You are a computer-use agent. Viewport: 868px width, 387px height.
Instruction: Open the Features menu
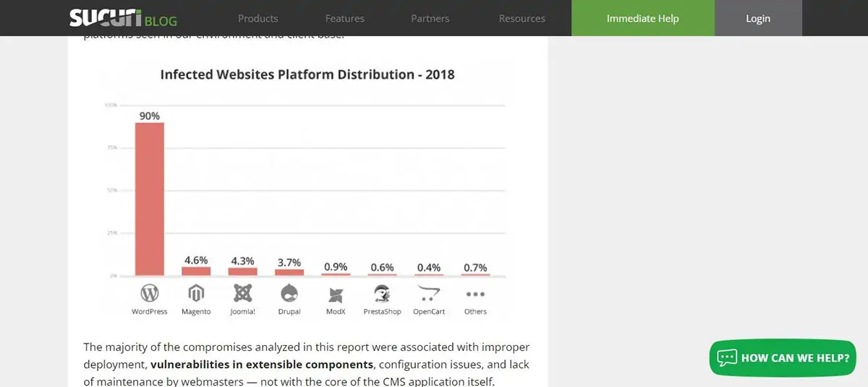tap(345, 18)
